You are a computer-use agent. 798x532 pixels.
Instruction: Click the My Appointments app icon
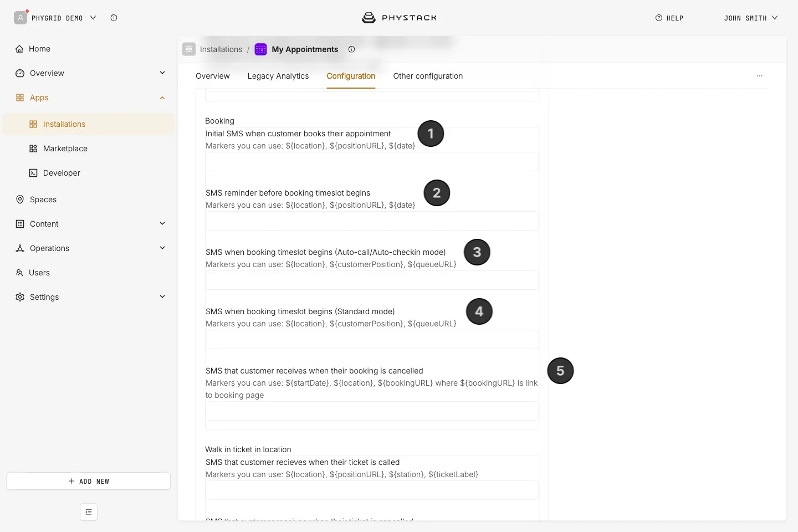click(x=260, y=49)
